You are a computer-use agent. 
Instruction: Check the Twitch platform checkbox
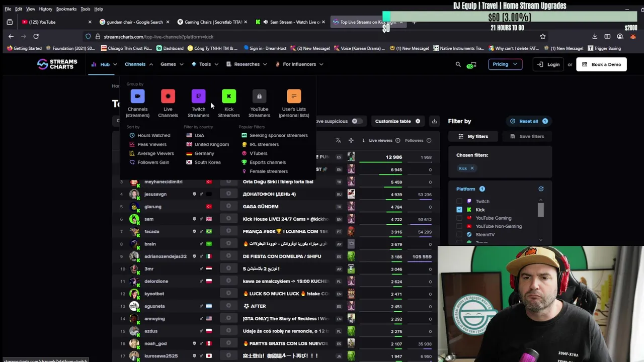click(x=459, y=201)
